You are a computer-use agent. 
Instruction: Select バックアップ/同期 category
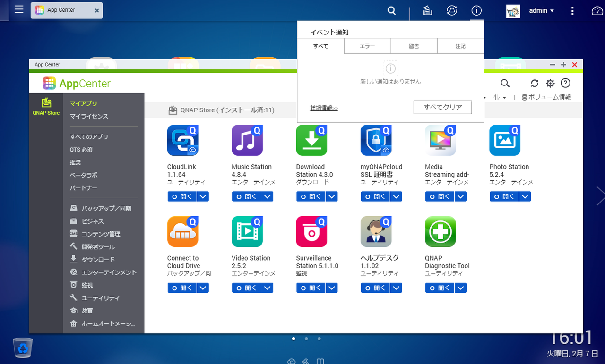[101, 208]
